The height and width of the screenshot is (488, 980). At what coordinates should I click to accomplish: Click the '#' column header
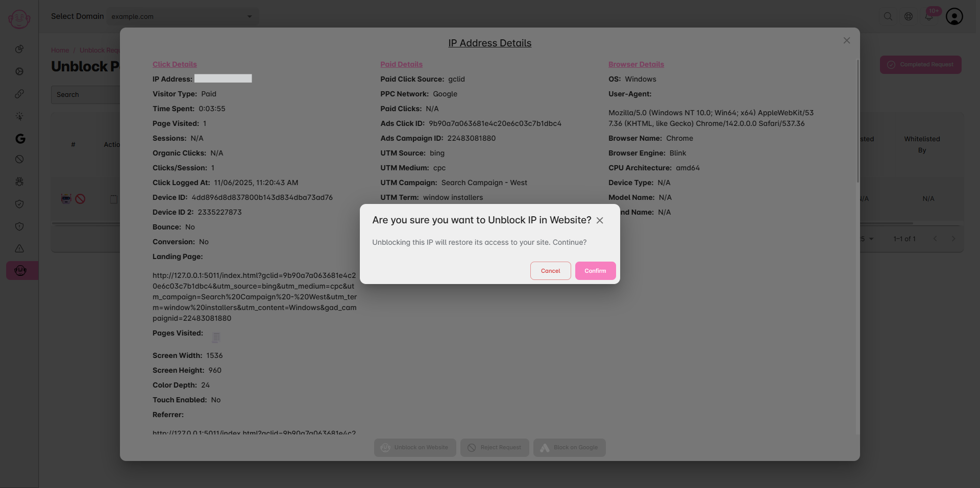73,145
